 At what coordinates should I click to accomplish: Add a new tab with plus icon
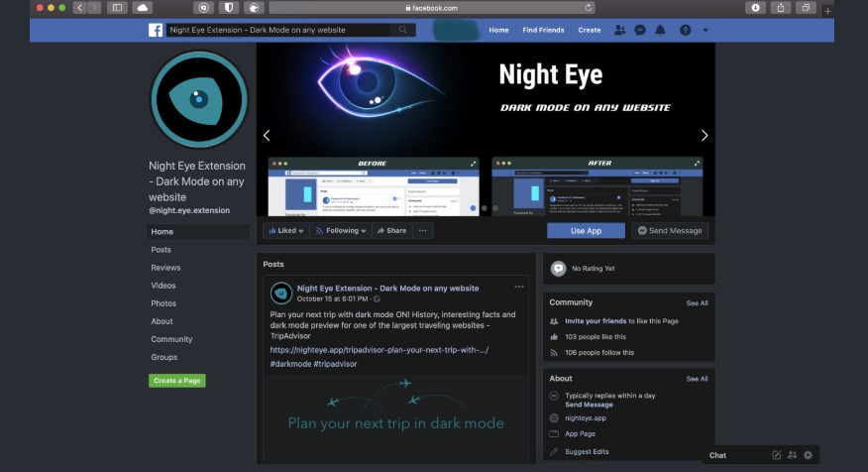[x=827, y=11]
